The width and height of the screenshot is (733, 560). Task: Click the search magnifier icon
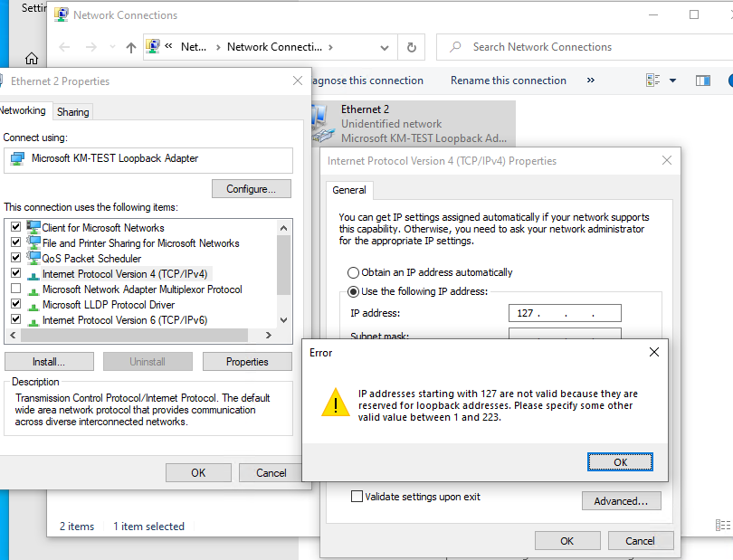(x=455, y=47)
